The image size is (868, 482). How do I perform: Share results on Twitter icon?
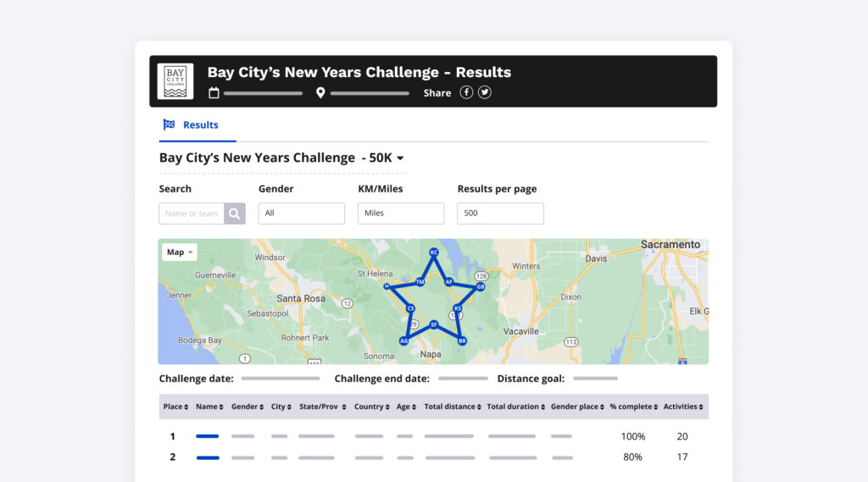pos(485,92)
